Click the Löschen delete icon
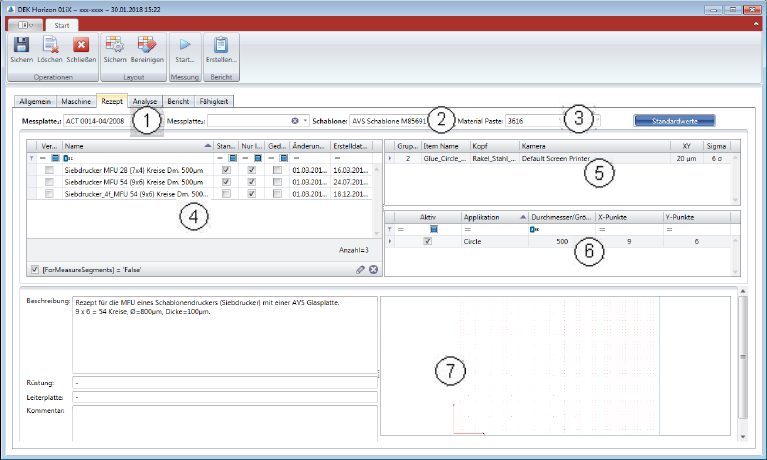This screenshot has width=767, height=460. click(51, 45)
